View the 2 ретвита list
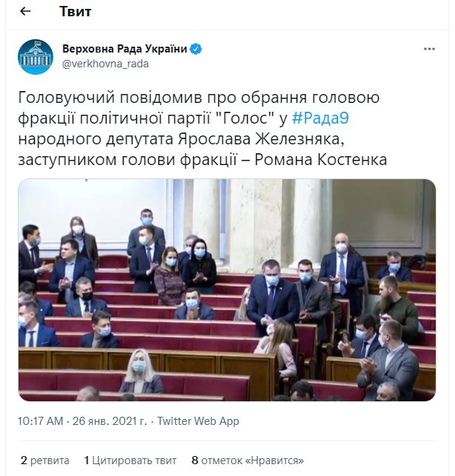Screen dimensions: 455x476 point(45,460)
